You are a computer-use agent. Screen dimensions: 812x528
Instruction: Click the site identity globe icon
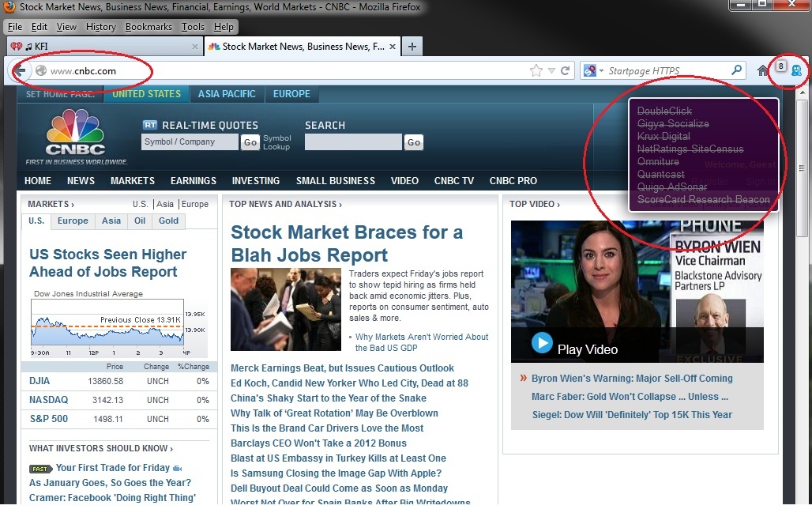[41, 70]
